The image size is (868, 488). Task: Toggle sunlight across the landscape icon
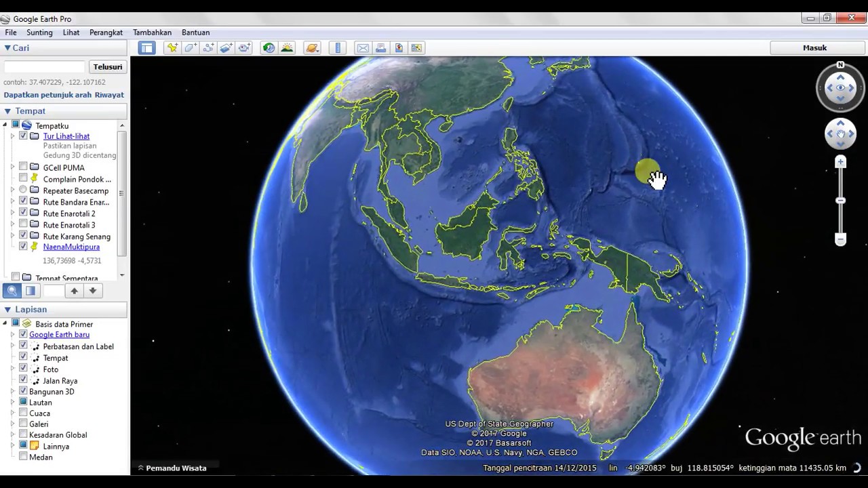(288, 48)
